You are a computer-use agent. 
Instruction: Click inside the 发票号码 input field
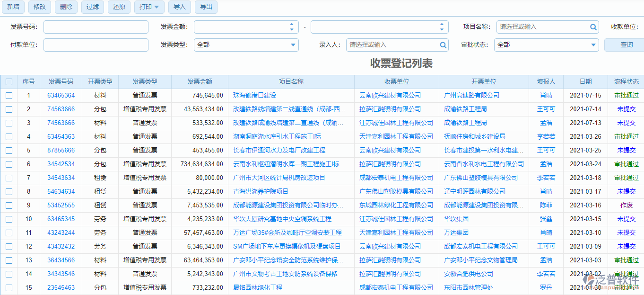[96, 27]
